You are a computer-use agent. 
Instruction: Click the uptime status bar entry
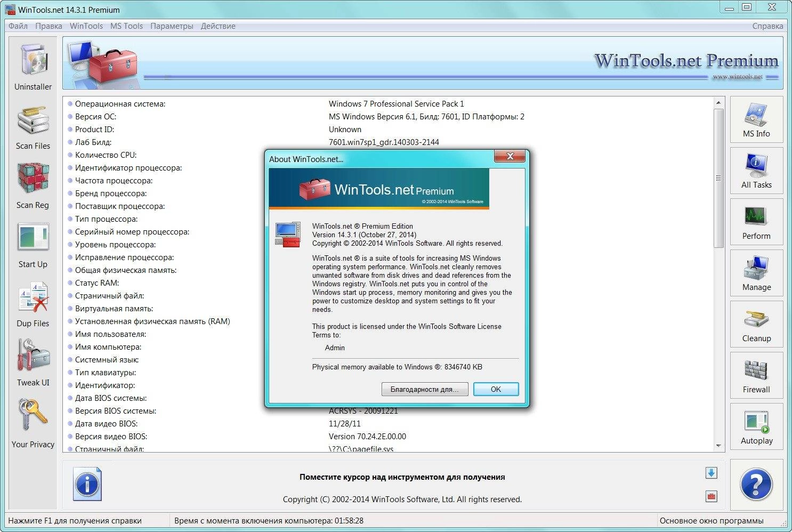(269, 521)
